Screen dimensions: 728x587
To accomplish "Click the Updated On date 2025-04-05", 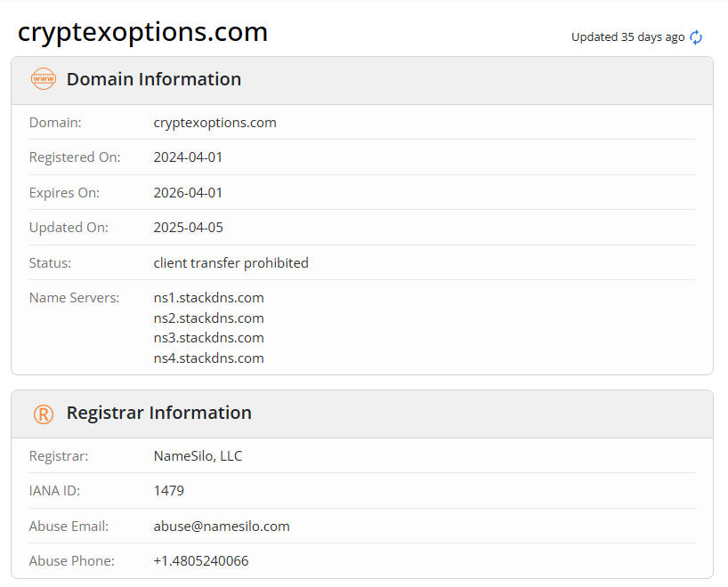I will coord(188,228).
